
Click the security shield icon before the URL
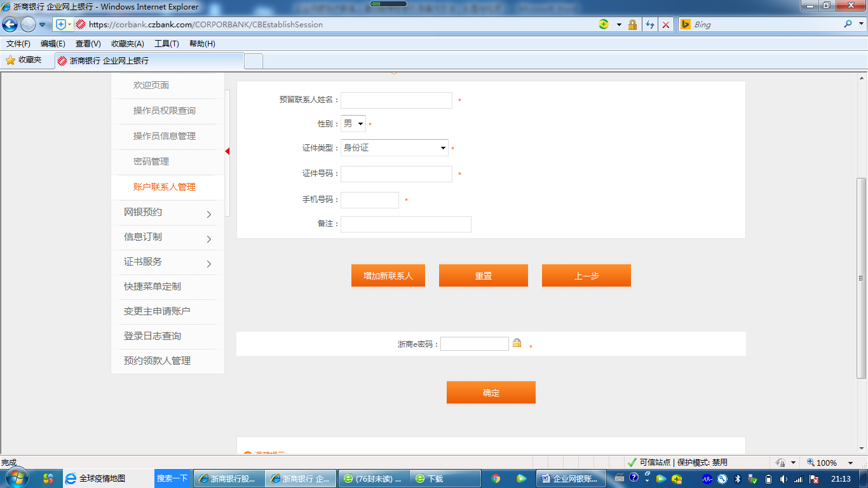pos(61,24)
